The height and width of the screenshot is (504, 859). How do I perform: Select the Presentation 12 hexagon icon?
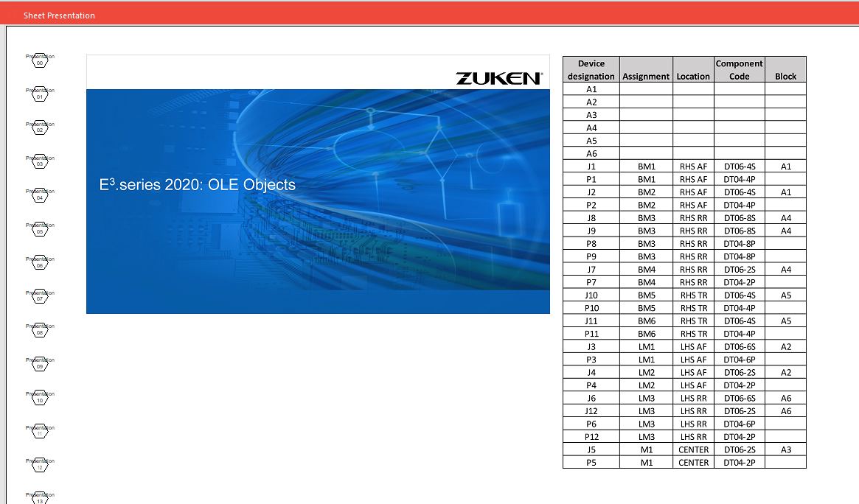[x=40, y=464]
